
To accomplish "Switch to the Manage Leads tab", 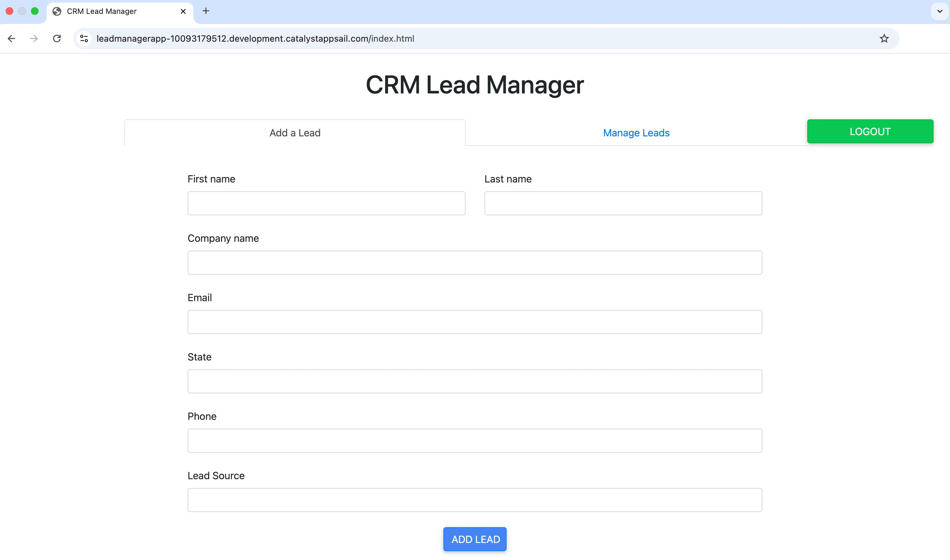I will 636,133.
